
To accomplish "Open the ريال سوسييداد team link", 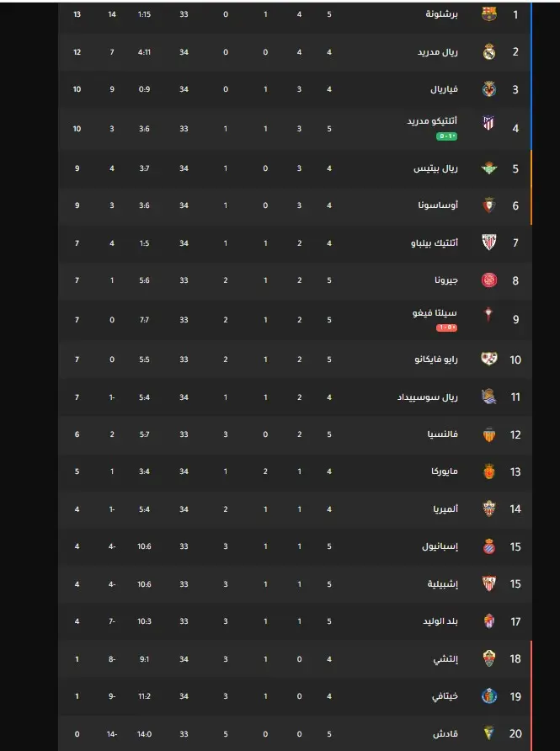I will click(x=427, y=397).
